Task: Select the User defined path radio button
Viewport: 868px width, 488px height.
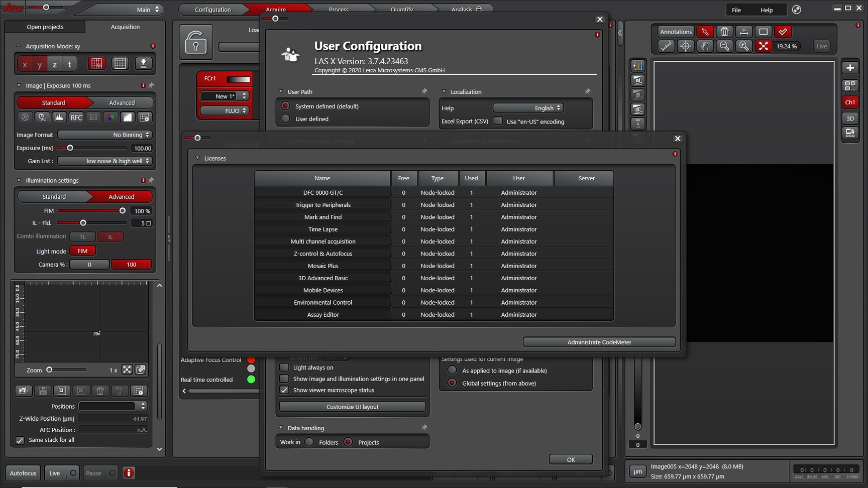Action: click(285, 119)
